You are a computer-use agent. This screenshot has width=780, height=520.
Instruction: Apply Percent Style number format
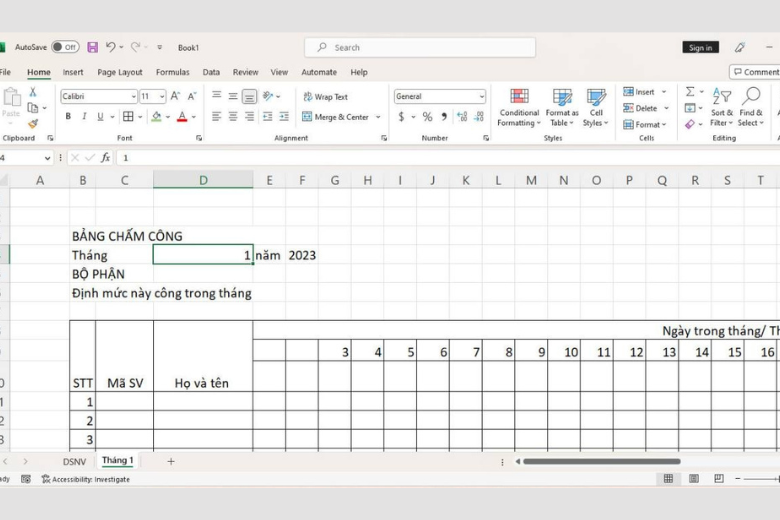pyautogui.click(x=427, y=117)
